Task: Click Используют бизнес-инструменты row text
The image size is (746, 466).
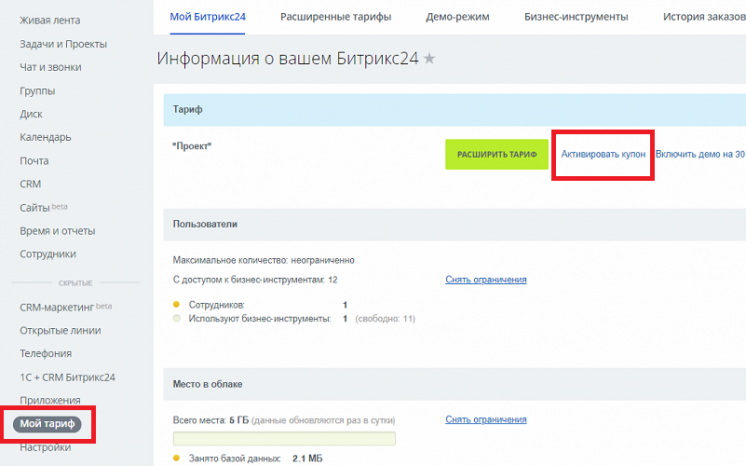Action: click(259, 318)
